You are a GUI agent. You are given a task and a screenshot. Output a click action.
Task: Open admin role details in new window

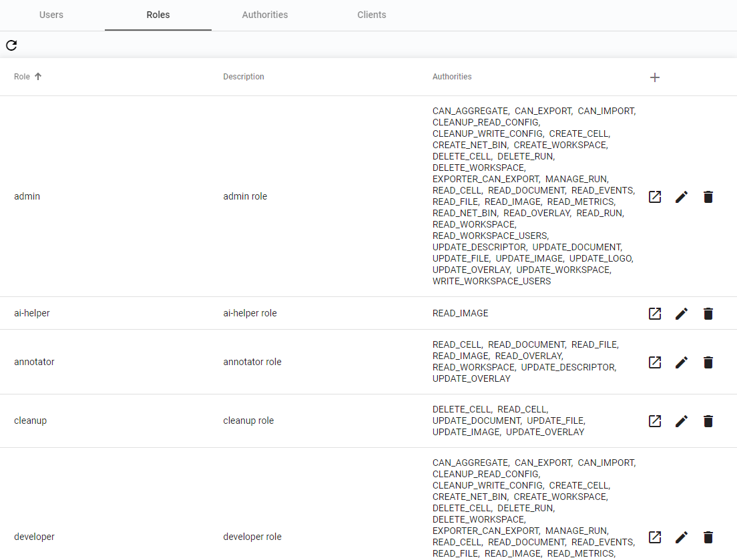[655, 197]
